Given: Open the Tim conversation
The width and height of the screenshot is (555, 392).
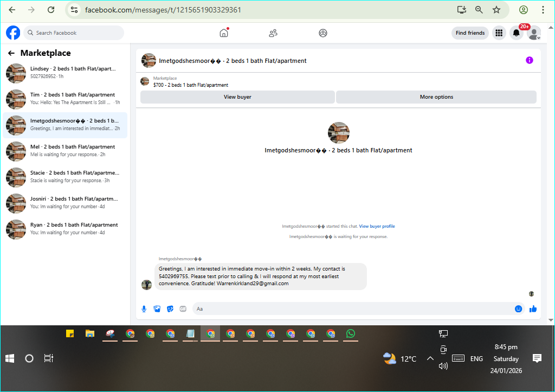Looking at the screenshot, I should (65, 99).
